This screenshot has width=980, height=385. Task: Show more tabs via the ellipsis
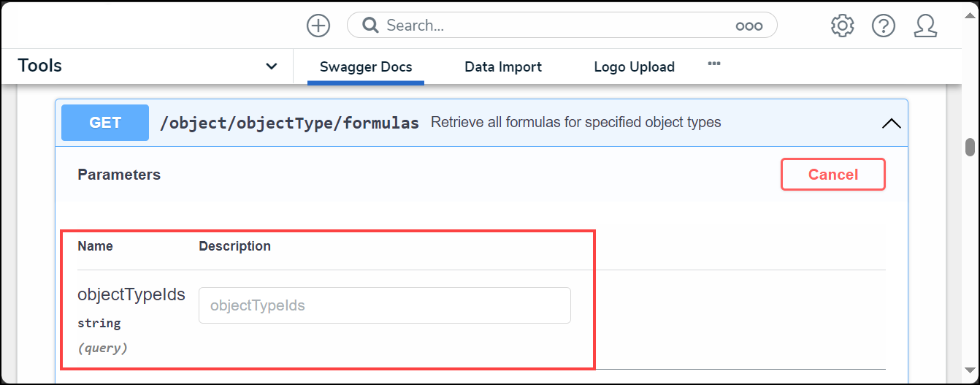[714, 64]
